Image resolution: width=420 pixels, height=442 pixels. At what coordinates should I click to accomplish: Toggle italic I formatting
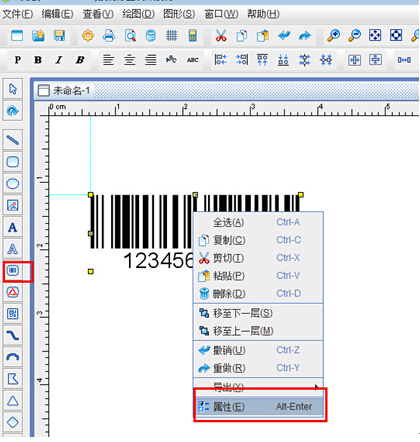coord(59,60)
